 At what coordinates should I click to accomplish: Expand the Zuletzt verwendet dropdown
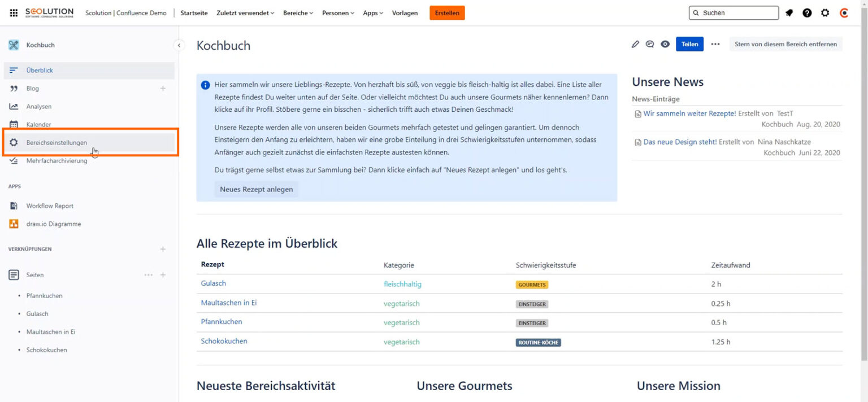click(245, 13)
